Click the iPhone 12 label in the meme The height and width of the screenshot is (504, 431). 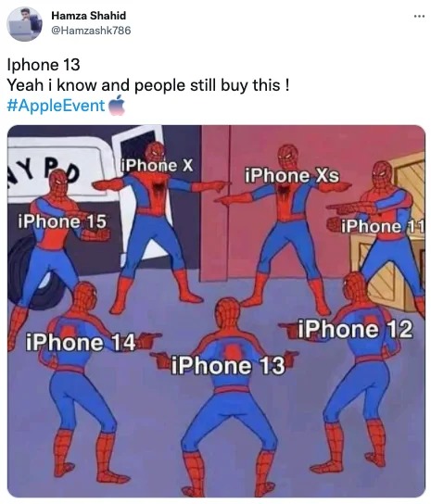point(355,329)
